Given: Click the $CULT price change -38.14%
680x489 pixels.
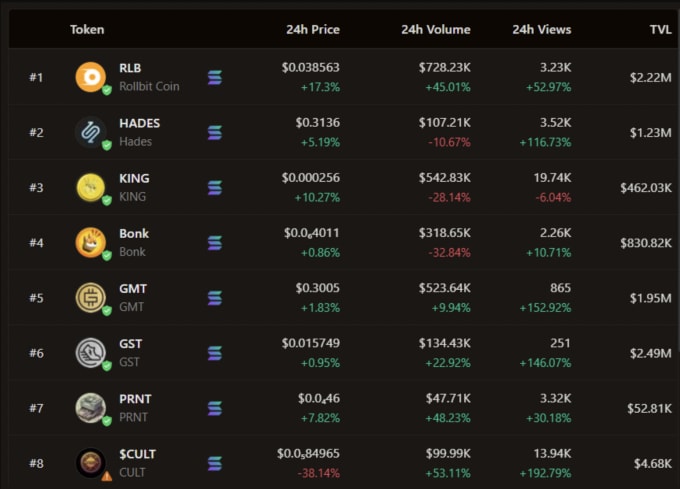Looking at the screenshot, I should (319, 473).
